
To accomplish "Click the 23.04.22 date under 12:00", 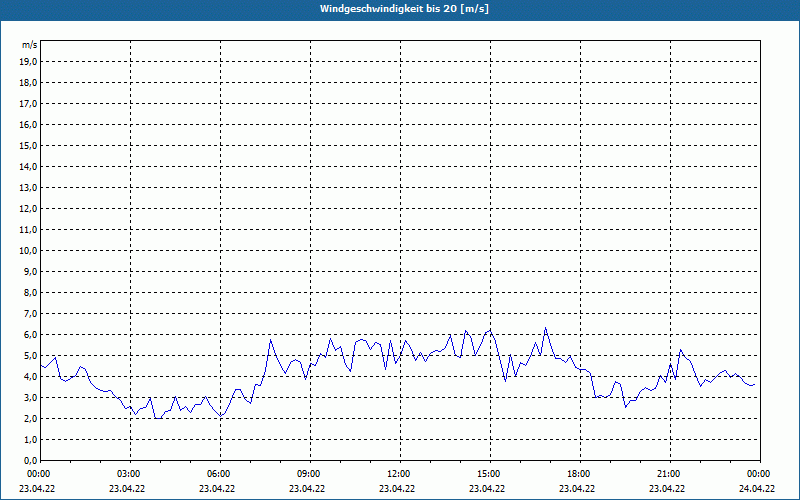I will 397,488.
